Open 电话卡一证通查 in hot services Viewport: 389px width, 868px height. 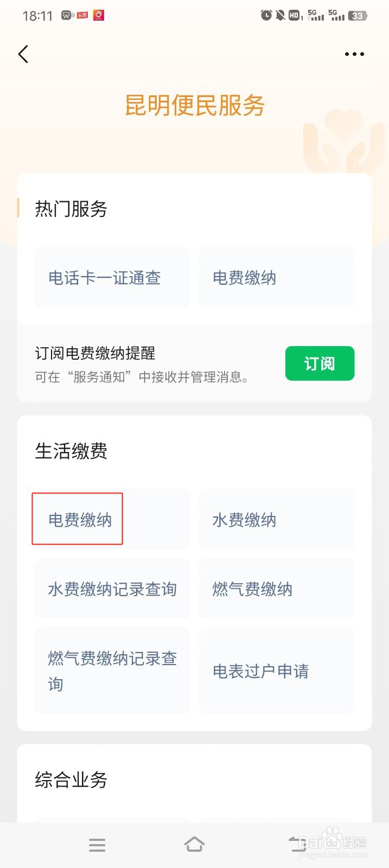pyautogui.click(x=112, y=277)
